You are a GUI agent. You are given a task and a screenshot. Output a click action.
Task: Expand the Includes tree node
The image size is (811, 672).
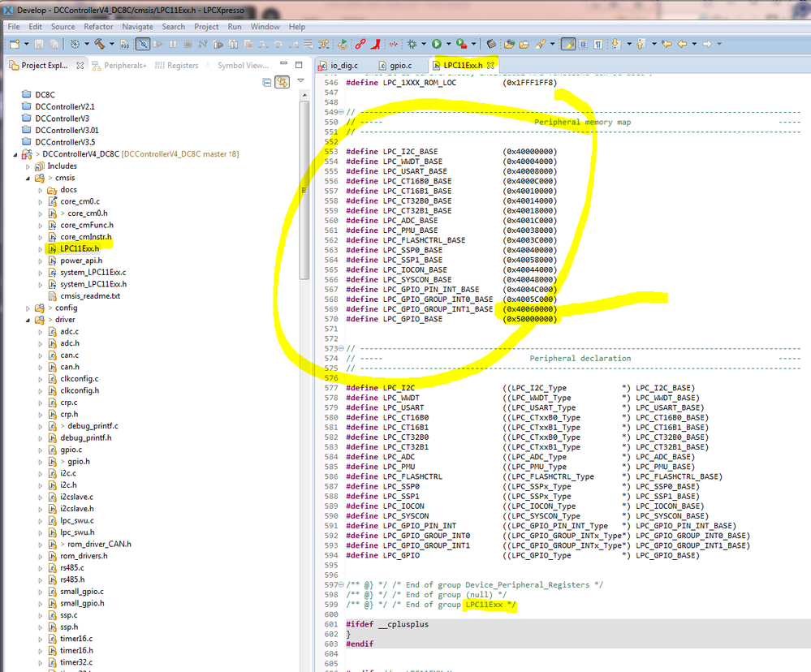pyautogui.click(x=28, y=166)
